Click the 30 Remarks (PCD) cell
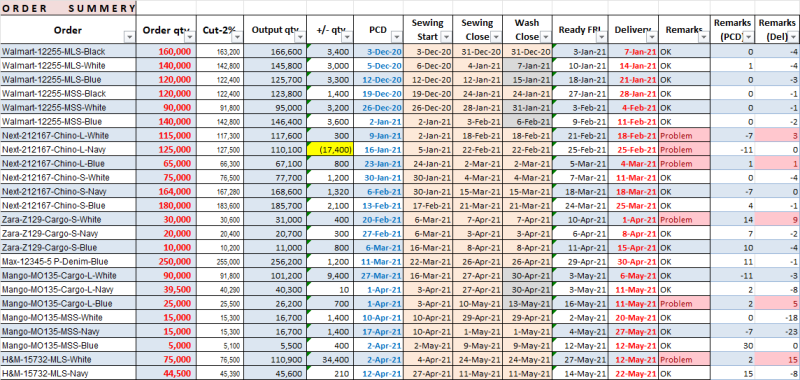The image size is (800, 380). pos(733,345)
